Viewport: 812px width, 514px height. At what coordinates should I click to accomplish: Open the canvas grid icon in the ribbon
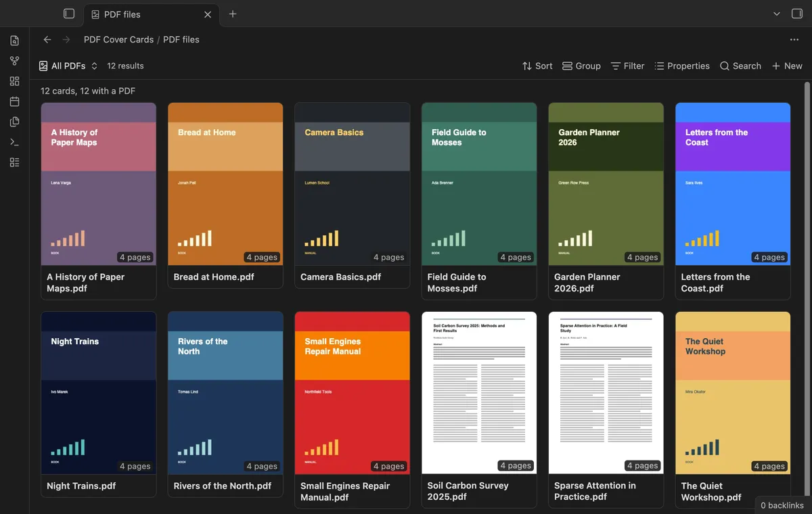click(x=15, y=81)
